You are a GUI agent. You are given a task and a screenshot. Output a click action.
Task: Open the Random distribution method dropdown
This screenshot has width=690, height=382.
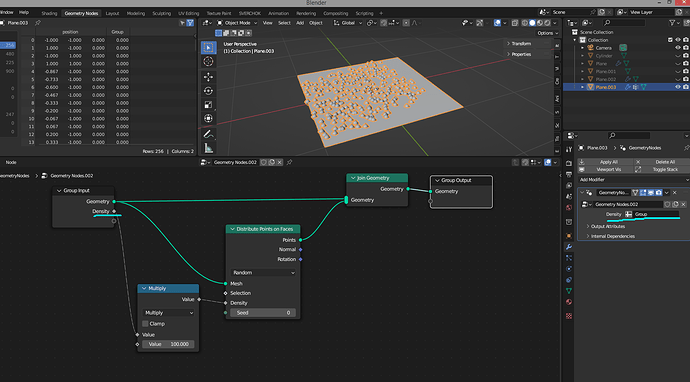click(x=263, y=273)
